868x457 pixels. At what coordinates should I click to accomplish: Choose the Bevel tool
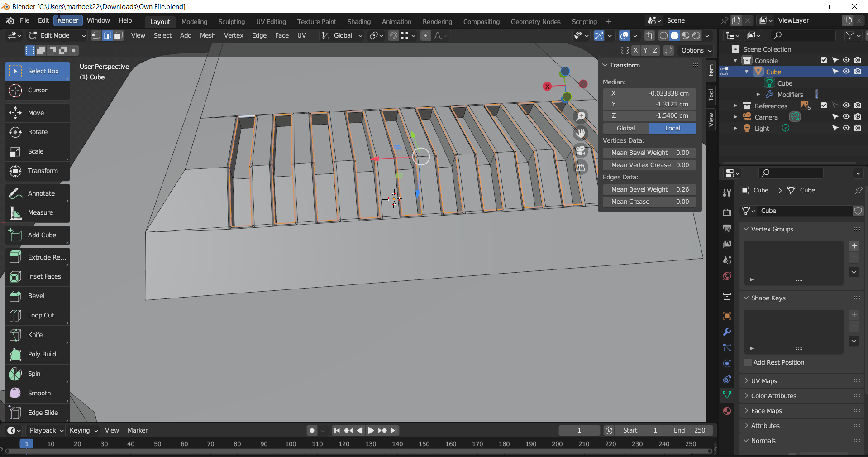tap(38, 296)
